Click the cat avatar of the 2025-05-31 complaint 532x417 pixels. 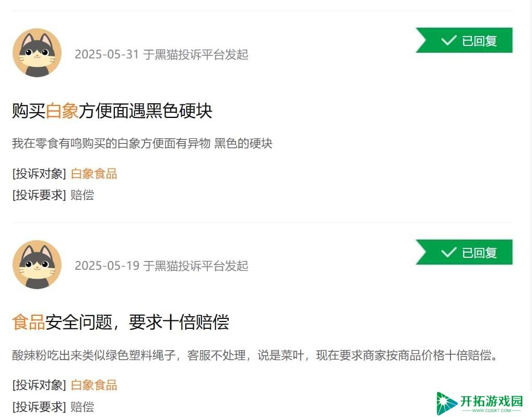(37, 53)
